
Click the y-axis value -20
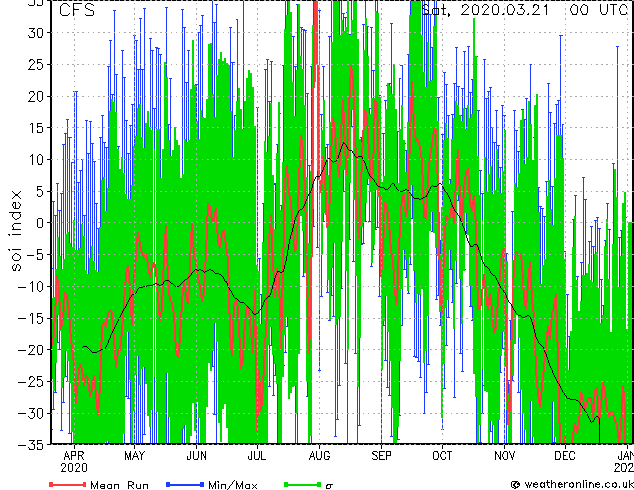[31, 350]
